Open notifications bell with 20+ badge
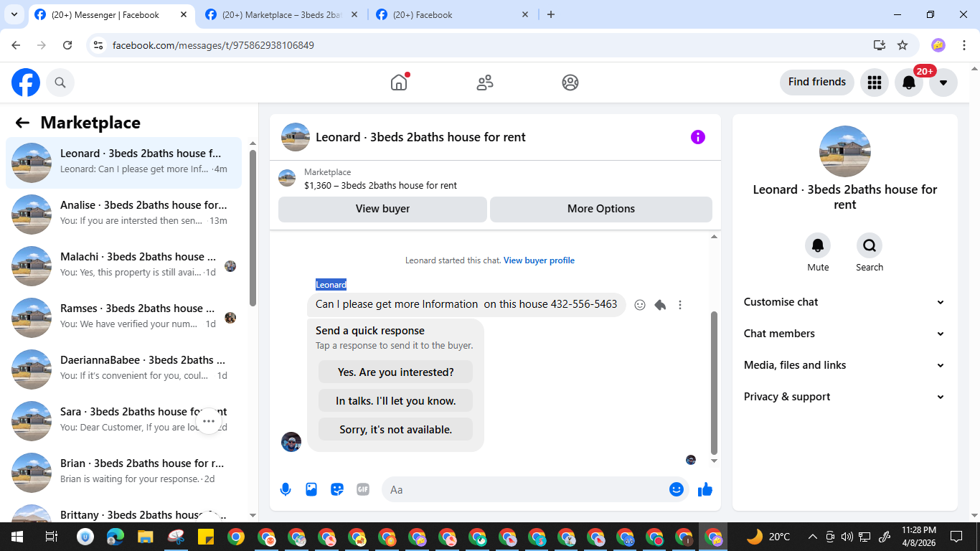Image resolution: width=980 pixels, height=551 pixels. 909,83
